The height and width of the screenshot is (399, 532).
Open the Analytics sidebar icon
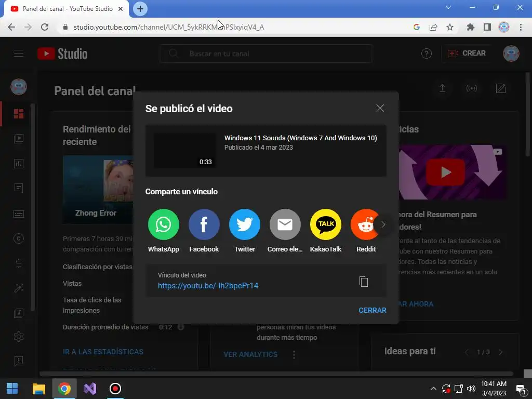coord(19,164)
